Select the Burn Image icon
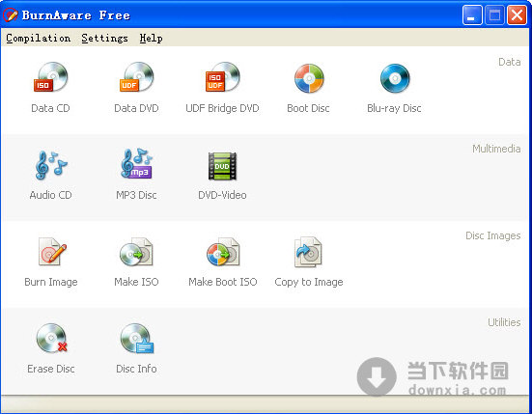 (52, 251)
